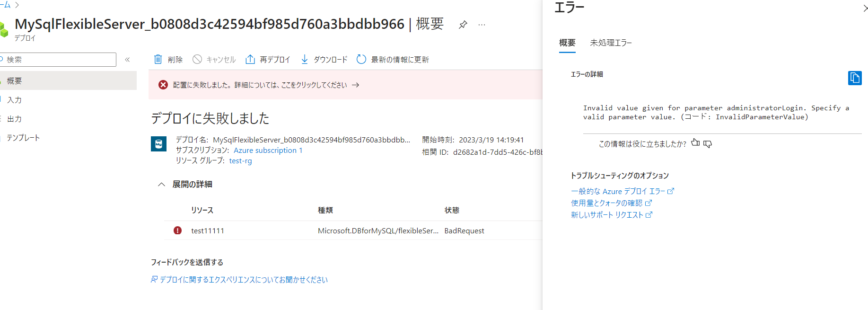Give thumbs-down feedback on the error info
This screenshot has width=868, height=310.
click(708, 144)
